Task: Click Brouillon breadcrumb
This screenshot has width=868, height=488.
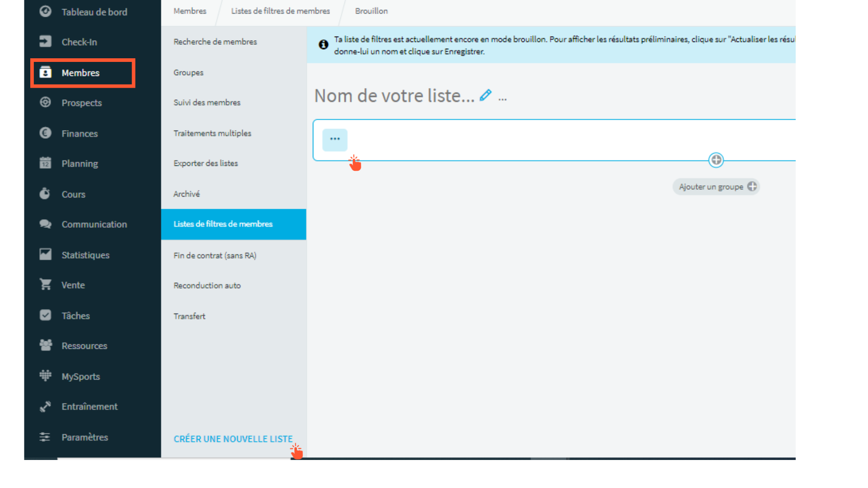Action: click(371, 11)
